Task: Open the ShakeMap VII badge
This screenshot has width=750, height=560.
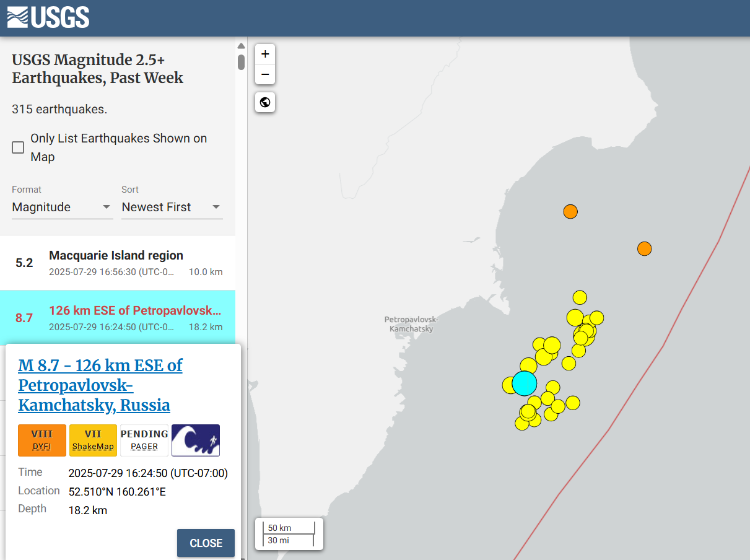Action: click(93, 440)
